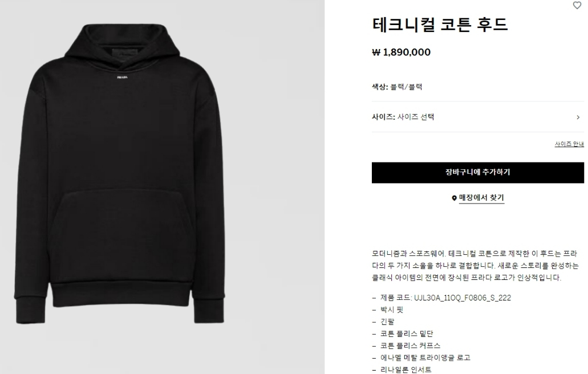Open the 사이즈 안내 size guide link
This screenshot has width=588, height=374.
[569, 144]
